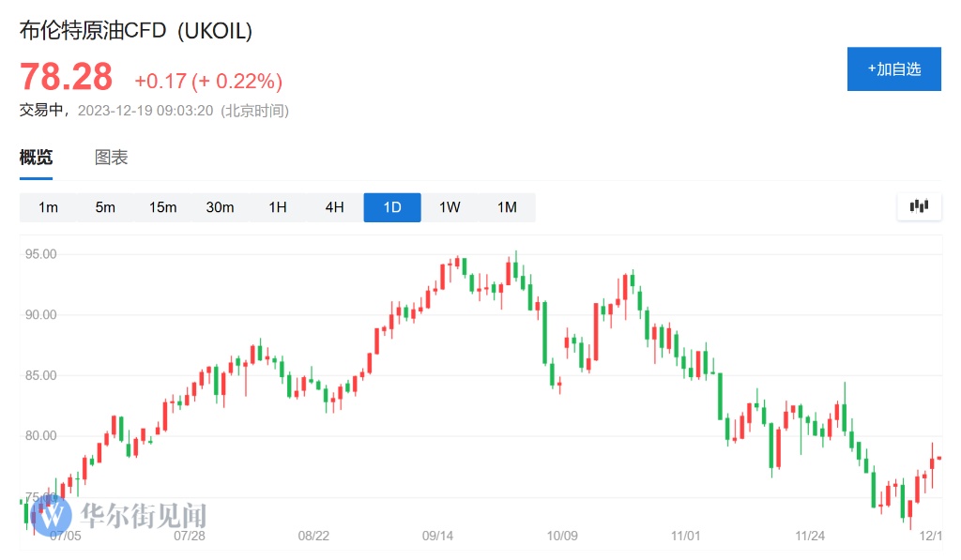Switch chart to 30m interval
The height and width of the screenshot is (560, 961).
pos(220,207)
